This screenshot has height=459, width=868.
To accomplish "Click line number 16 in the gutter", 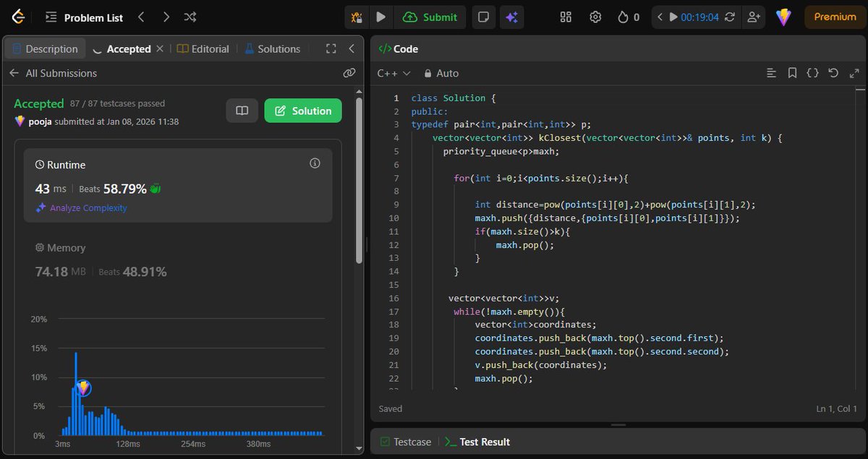I will coord(393,298).
